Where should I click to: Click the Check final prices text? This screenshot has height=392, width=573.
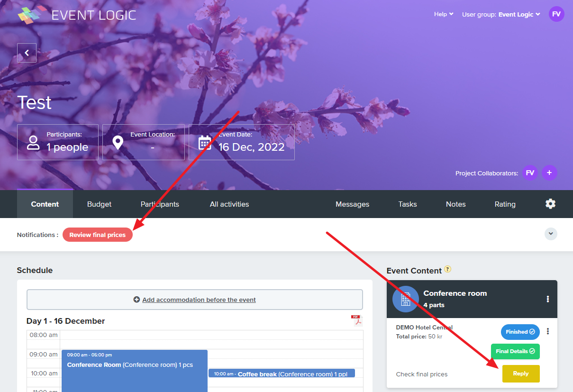tap(422, 374)
